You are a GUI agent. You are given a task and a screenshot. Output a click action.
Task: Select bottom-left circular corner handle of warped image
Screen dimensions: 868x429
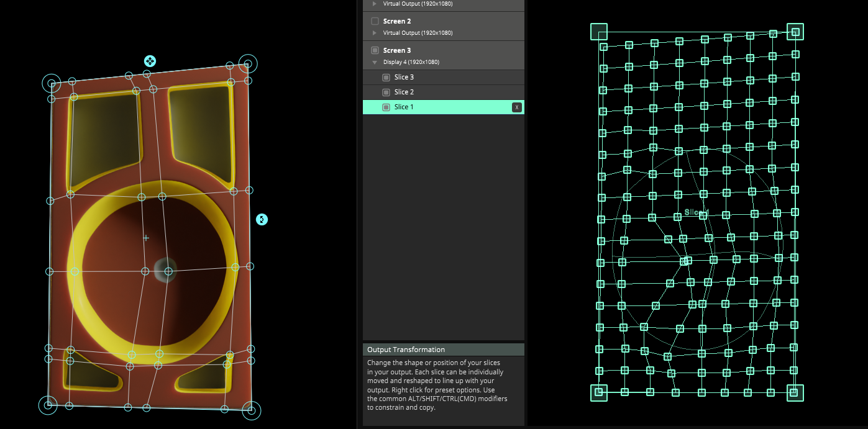pos(48,405)
